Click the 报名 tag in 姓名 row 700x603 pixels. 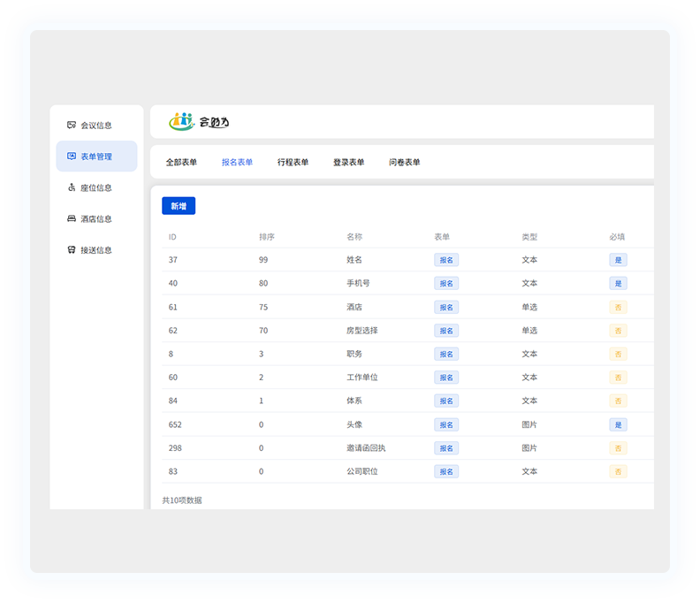click(446, 260)
